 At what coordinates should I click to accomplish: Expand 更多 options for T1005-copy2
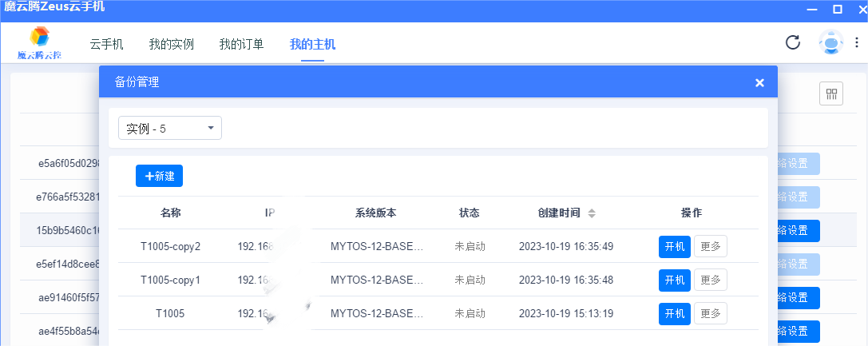click(710, 247)
